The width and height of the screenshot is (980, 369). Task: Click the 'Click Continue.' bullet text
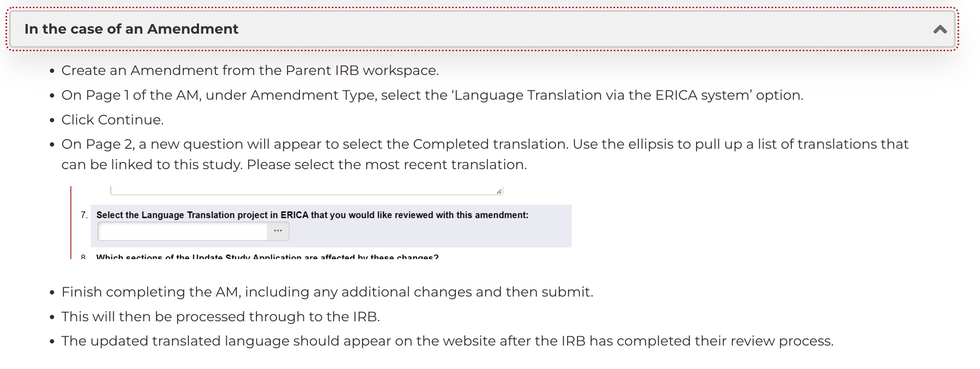[112, 120]
